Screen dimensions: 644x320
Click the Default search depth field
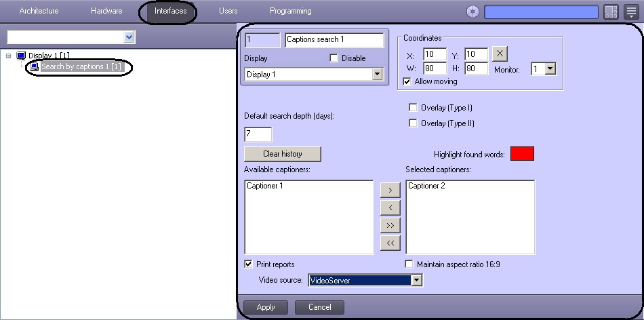258,134
